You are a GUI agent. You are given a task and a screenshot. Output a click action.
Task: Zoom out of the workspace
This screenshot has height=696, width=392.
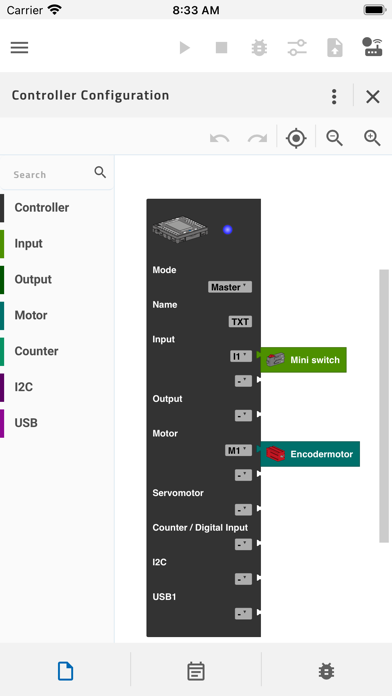pos(334,138)
